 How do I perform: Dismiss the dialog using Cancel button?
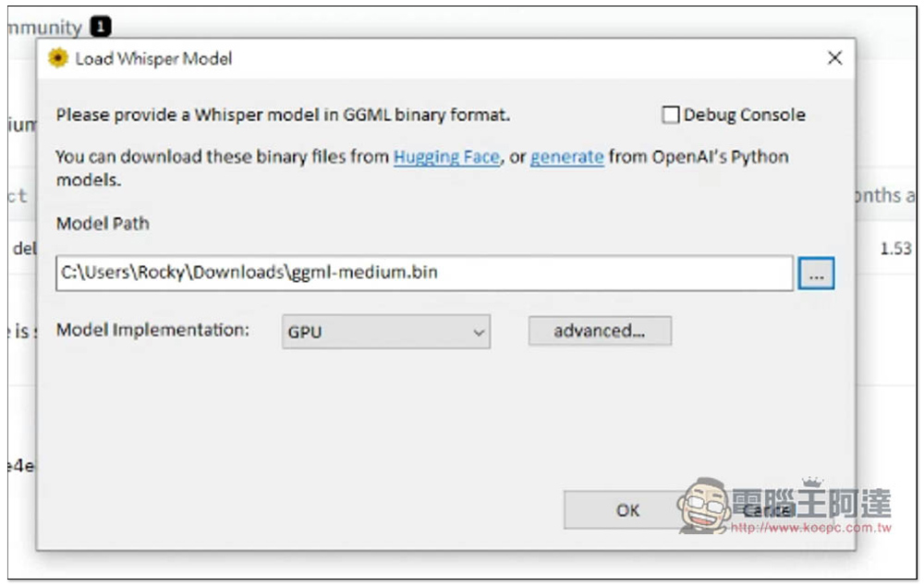pyautogui.click(x=766, y=510)
